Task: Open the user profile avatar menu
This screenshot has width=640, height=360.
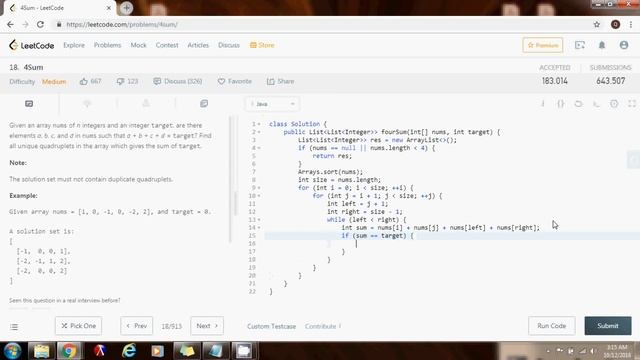Action: (x=624, y=45)
